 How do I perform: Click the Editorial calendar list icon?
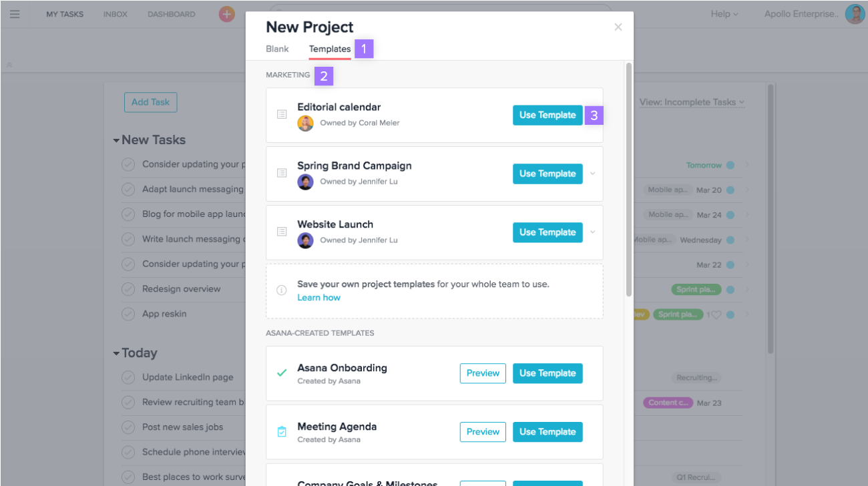coord(282,115)
